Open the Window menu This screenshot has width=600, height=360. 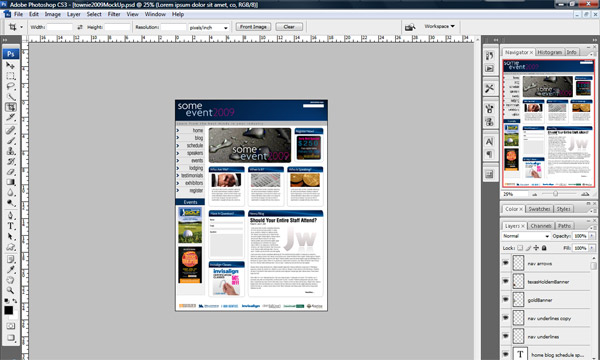155,14
